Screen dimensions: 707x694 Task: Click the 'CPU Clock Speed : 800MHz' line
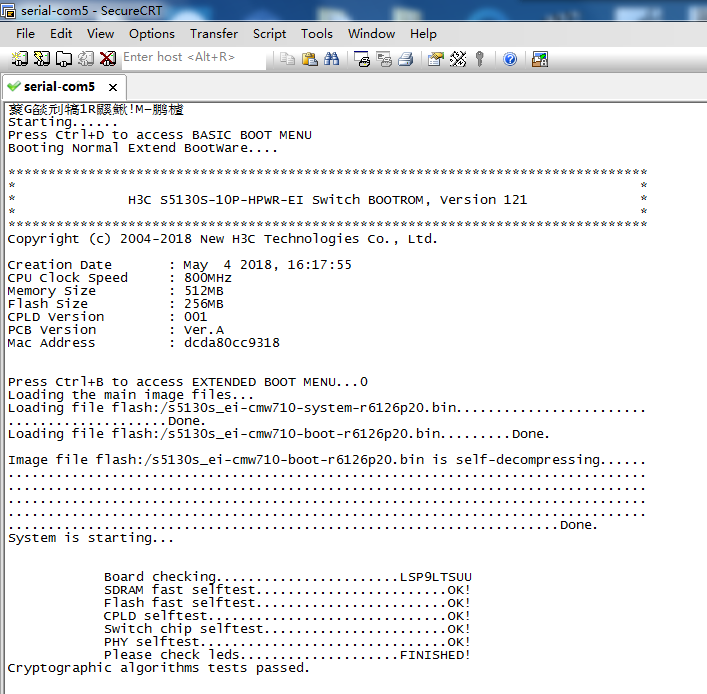[119, 278]
